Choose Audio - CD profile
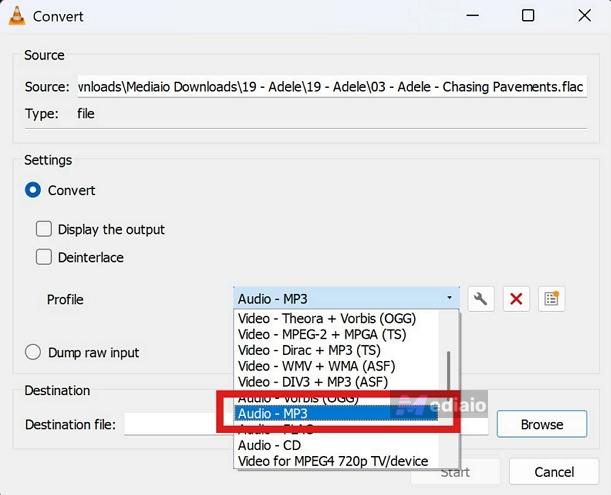The height and width of the screenshot is (495, 611). (x=336, y=445)
